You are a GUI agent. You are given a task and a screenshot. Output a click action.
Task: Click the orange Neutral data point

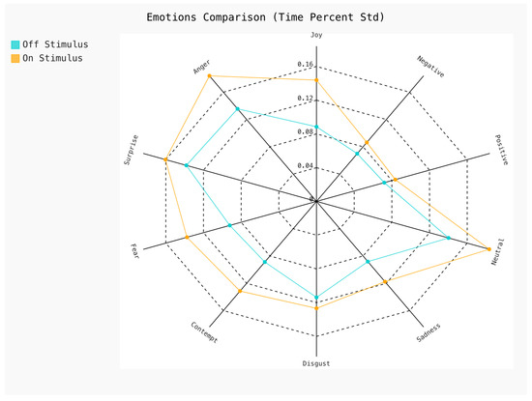[488, 249]
